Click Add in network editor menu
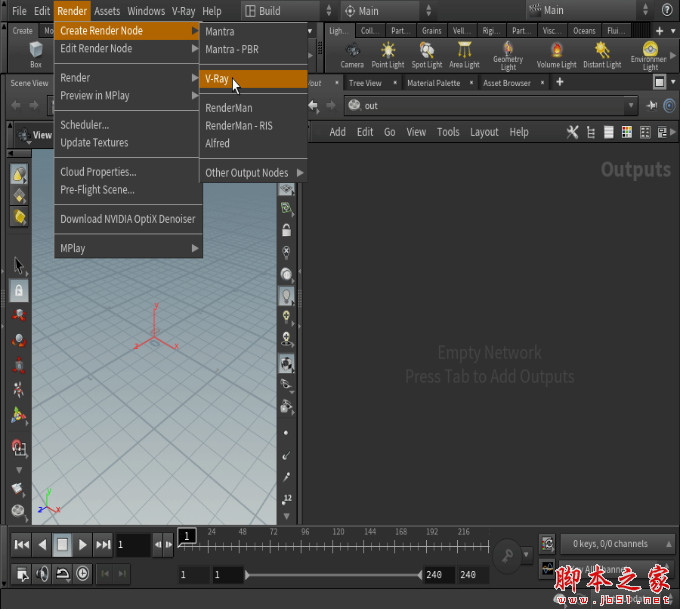The height and width of the screenshot is (611, 681). (337, 132)
